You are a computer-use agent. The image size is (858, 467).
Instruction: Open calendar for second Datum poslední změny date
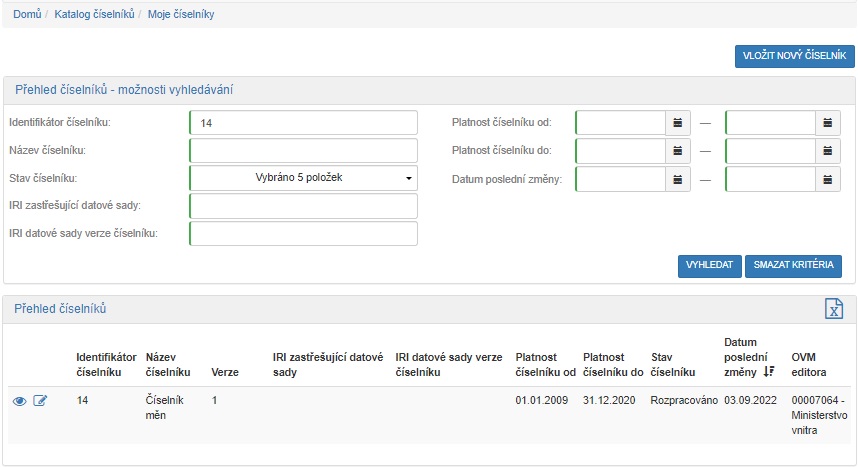(x=828, y=179)
